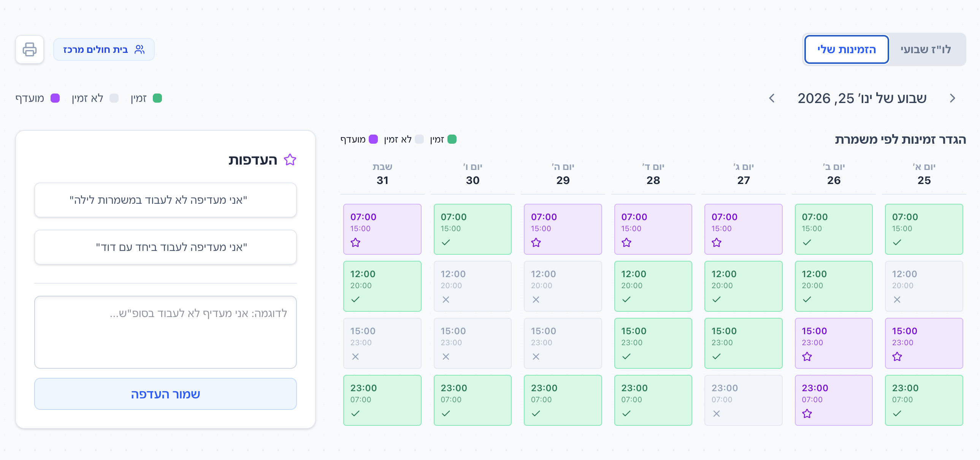Toggle availability for Saturday 31's 12:00-20:00 shift
Viewport: 980px width, 460px height.
click(382, 286)
